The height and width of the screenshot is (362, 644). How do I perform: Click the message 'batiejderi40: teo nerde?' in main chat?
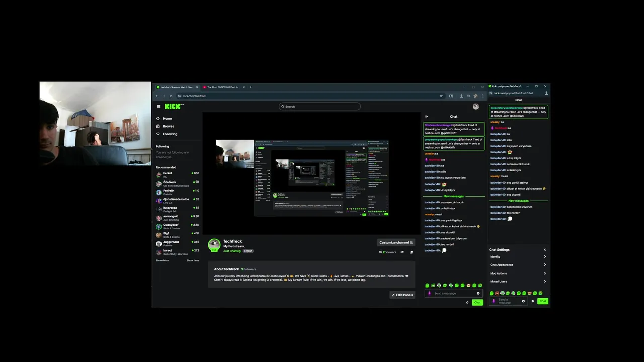[439, 244]
